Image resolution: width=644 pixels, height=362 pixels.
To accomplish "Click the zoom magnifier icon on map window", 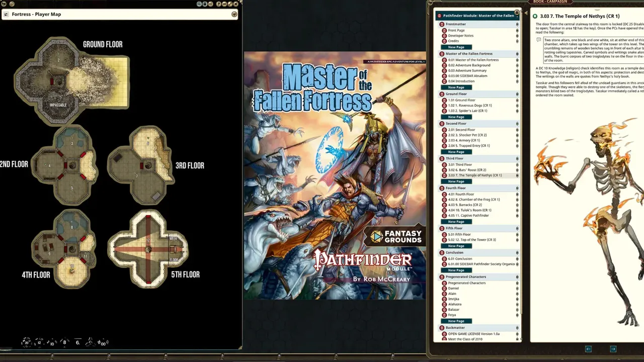I will pos(199,4).
